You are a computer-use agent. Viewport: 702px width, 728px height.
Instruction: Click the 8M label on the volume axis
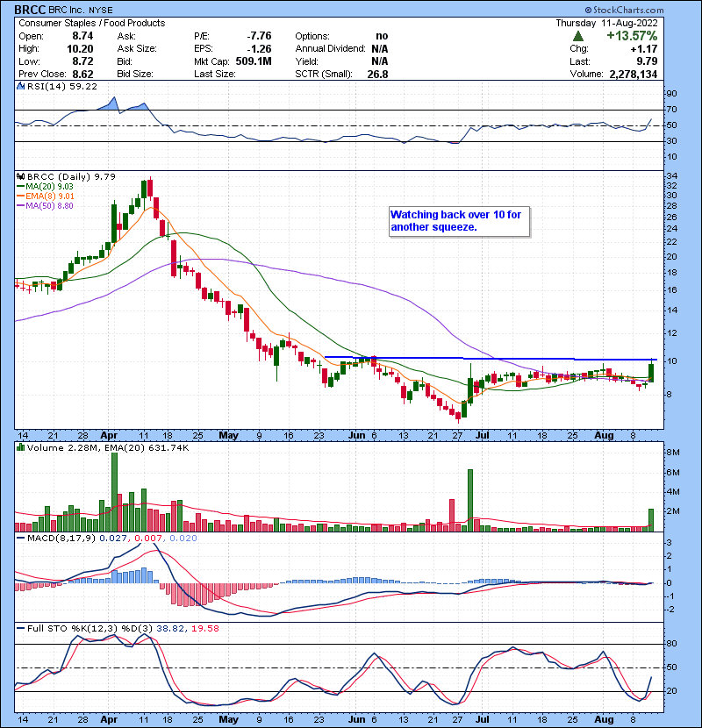(673, 453)
